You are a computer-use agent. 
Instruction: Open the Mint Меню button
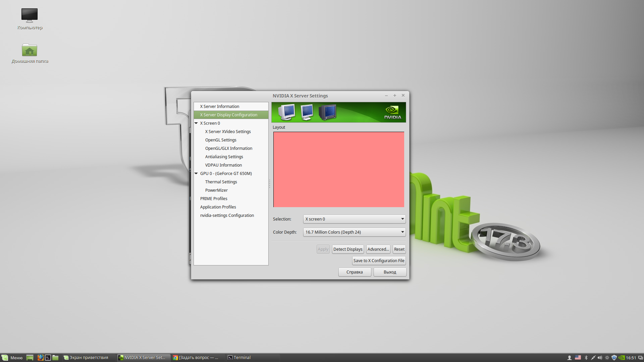(x=12, y=358)
